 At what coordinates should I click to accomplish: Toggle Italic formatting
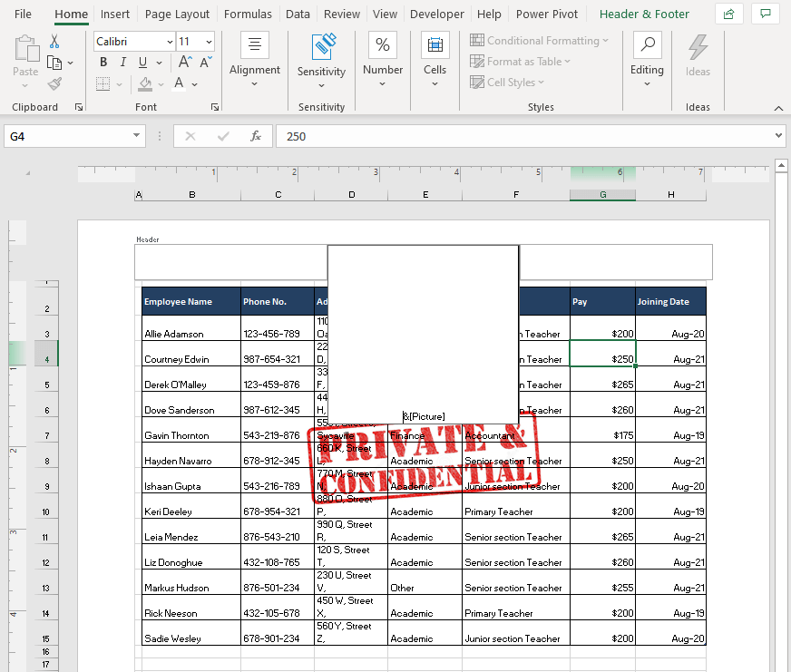[122, 62]
